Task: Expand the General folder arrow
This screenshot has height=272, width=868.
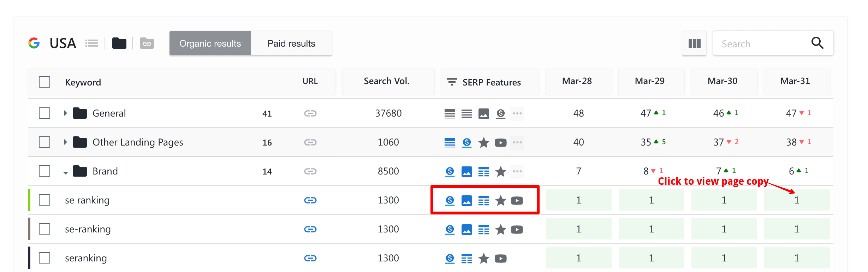Action: pyautogui.click(x=65, y=113)
